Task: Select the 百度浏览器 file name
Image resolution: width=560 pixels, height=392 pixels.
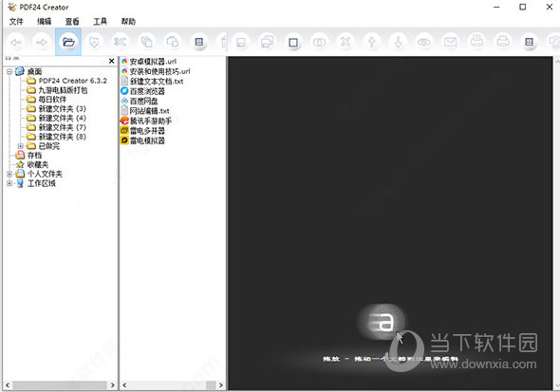Action: coord(147,91)
